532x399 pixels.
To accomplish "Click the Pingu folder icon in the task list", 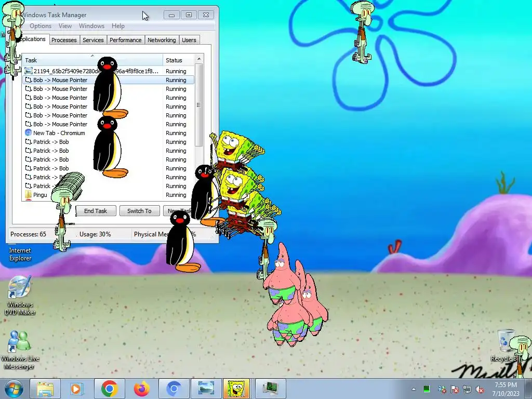I will tap(29, 195).
